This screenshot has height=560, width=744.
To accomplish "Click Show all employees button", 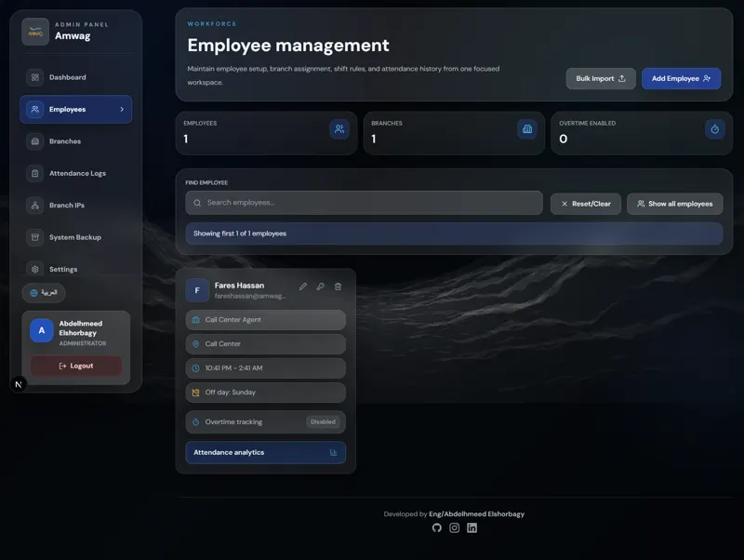I will coord(675,204).
